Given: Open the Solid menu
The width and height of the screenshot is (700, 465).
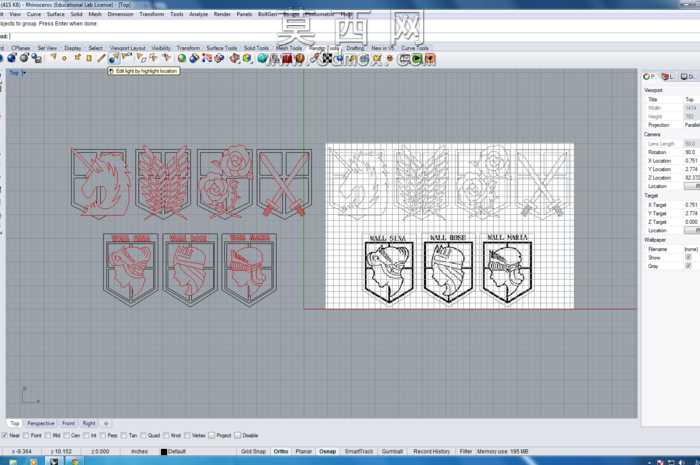Looking at the screenshot, I should [76, 14].
